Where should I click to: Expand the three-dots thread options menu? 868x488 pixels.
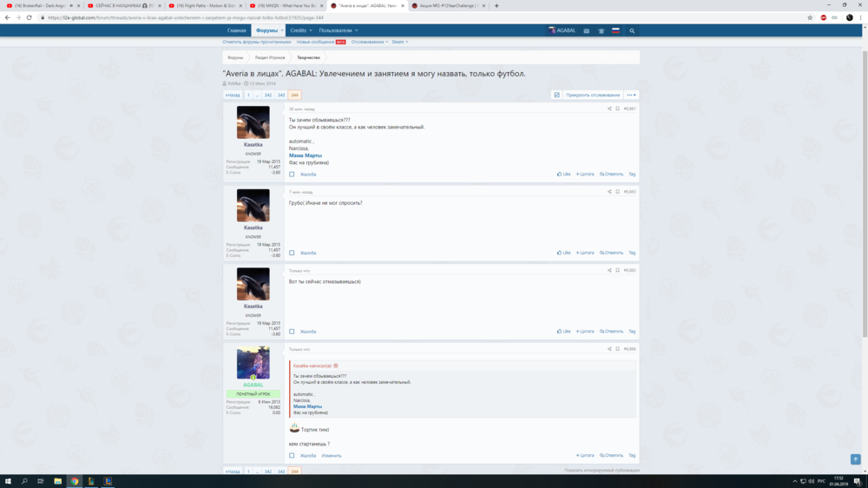click(x=631, y=95)
